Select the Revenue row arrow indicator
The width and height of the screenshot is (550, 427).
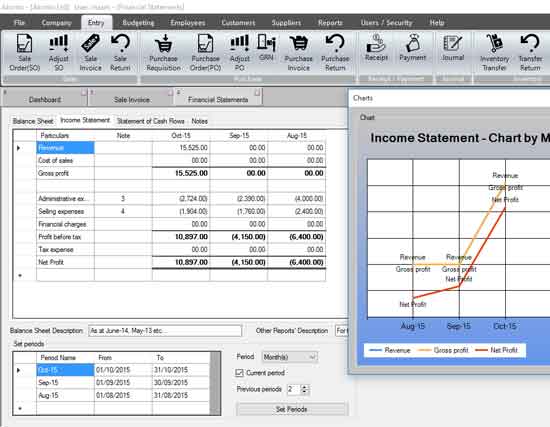[x=19, y=148]
